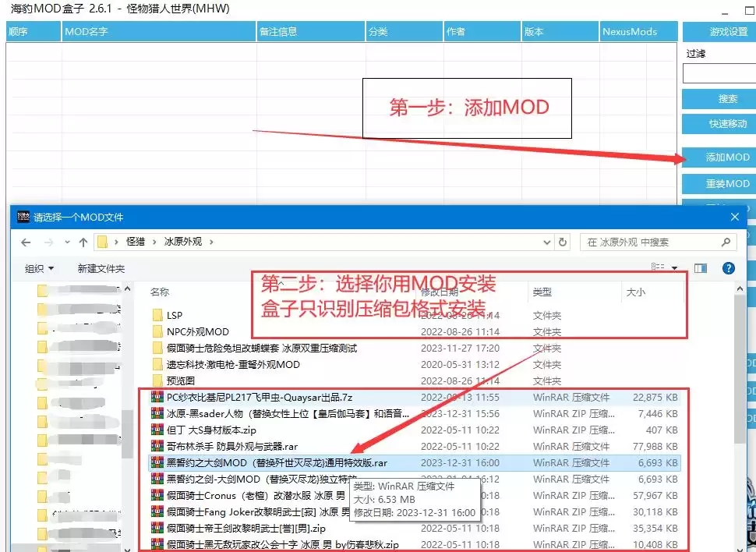The image size is (756, 552).
Task: Select 假面骑士帝王剑改黎明武士.zip icon
Action: click(157, 529)
